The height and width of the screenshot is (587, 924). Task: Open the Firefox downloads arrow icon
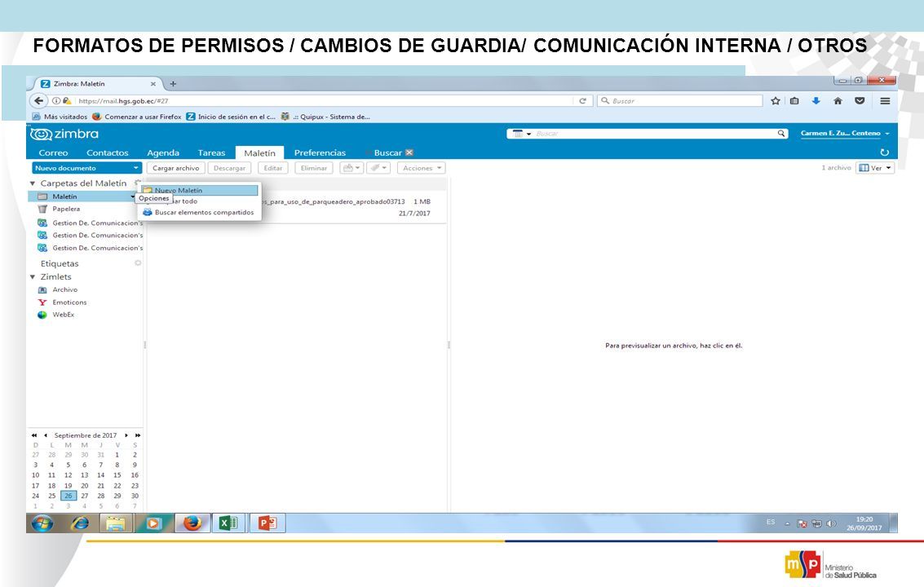[x=816, y=101]
